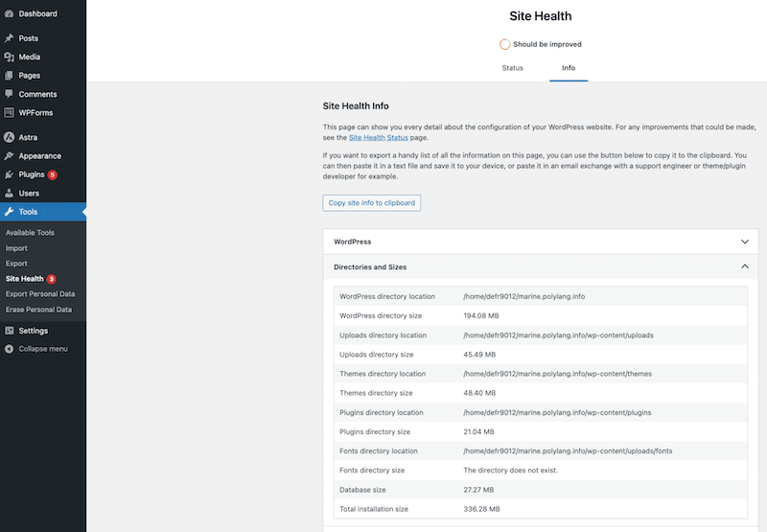Toggle the Directories and Sizes heading
The image size is (767, 532).
tap(541, 267)
